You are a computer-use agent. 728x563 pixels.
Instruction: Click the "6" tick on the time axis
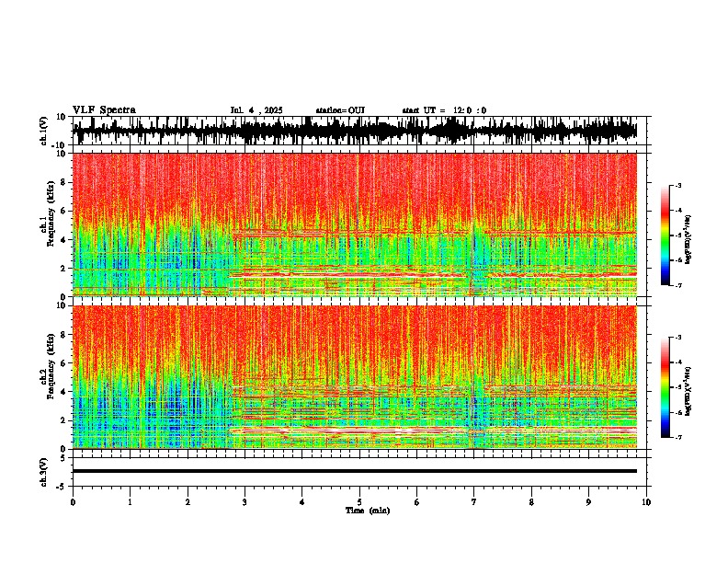(x=417, y=502)
